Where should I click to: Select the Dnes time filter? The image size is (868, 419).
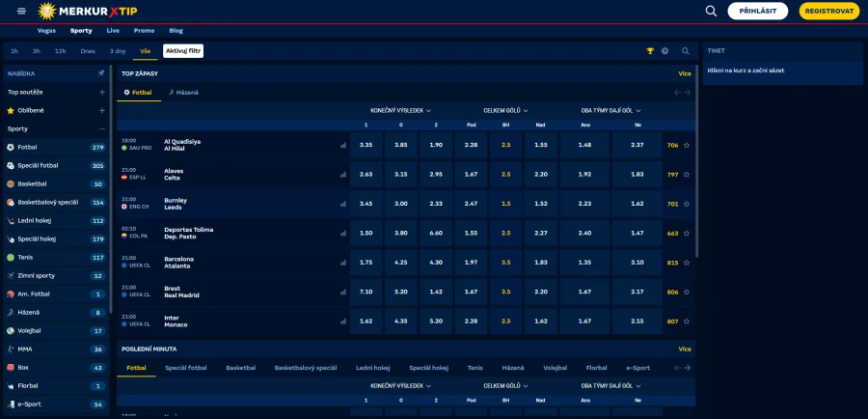pos(88,51)
